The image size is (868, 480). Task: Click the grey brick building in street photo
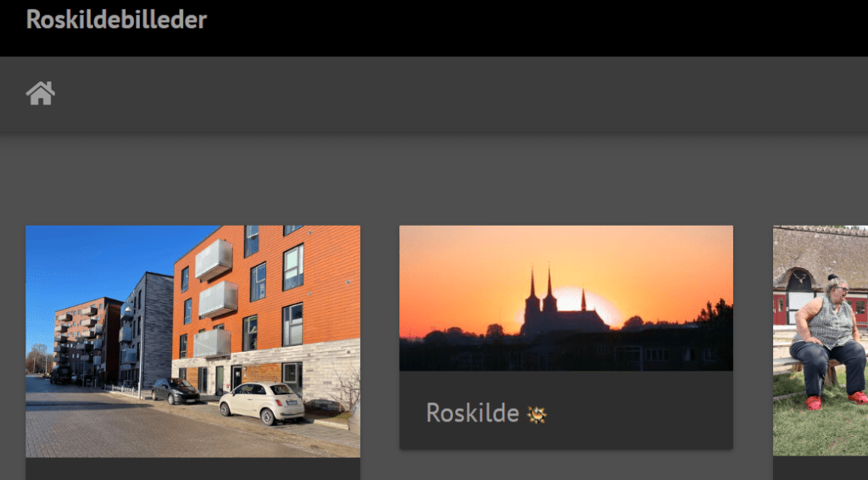coord(146,329)
